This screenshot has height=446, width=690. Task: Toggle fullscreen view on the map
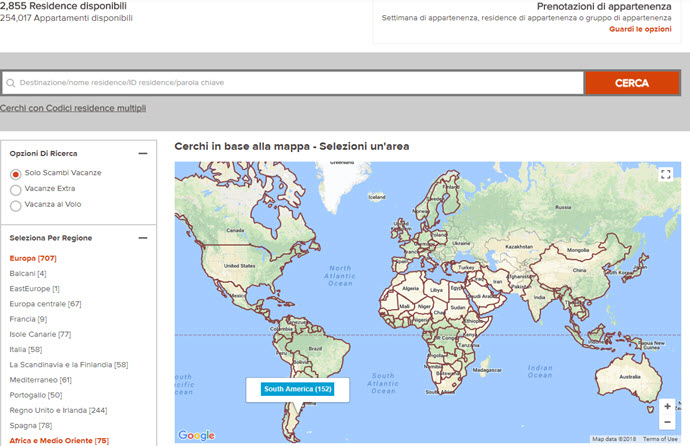(666, 174)
